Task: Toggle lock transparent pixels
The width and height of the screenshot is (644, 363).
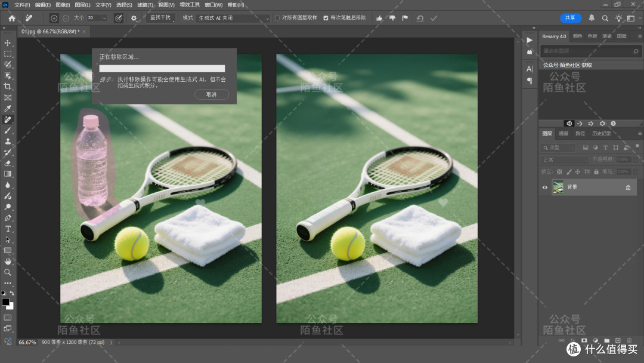Action: pos(559,171)
